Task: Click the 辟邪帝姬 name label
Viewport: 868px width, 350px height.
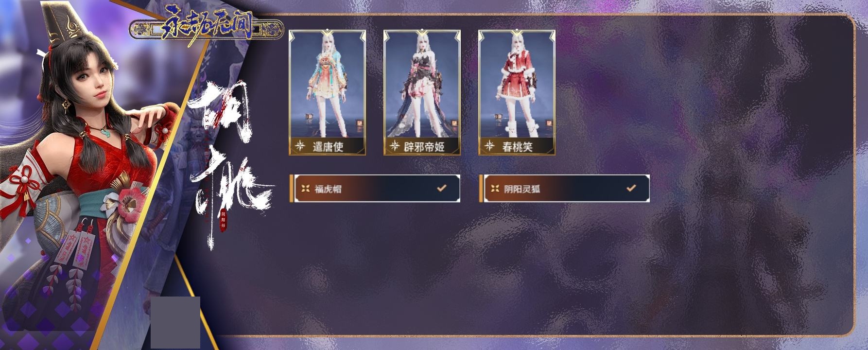Action: coord(425,146)
